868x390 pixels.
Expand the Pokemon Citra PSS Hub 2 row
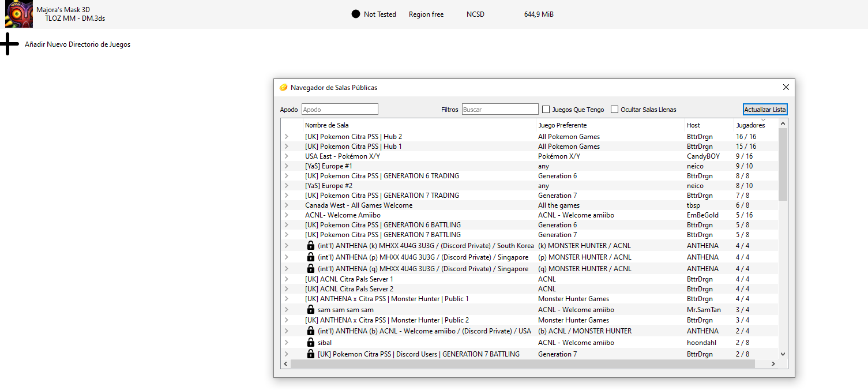point(286,137)
